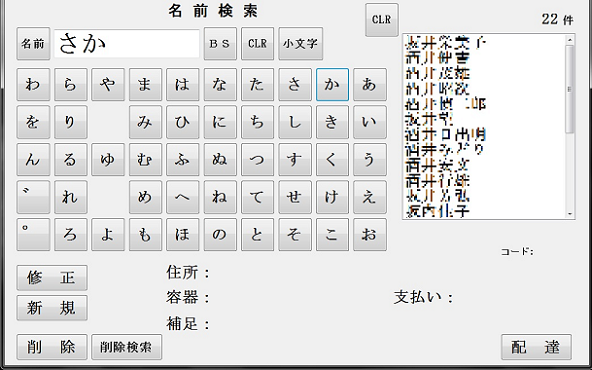Select the り key
Viewport: 592px width, 370px height.
tap(71, 122)
